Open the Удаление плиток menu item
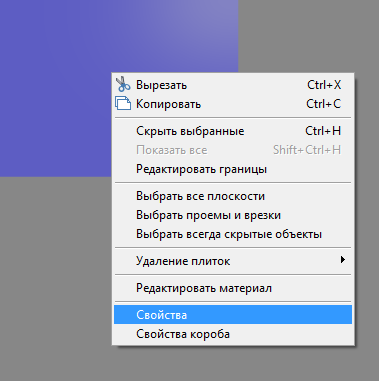This screenshot has height=381, width=379. pyautogui.click(x=233, y=261)
